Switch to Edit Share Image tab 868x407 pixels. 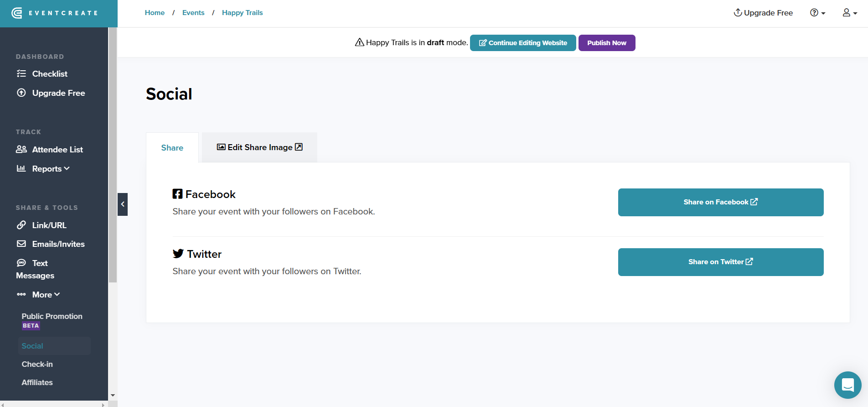[x=259, y=147]
